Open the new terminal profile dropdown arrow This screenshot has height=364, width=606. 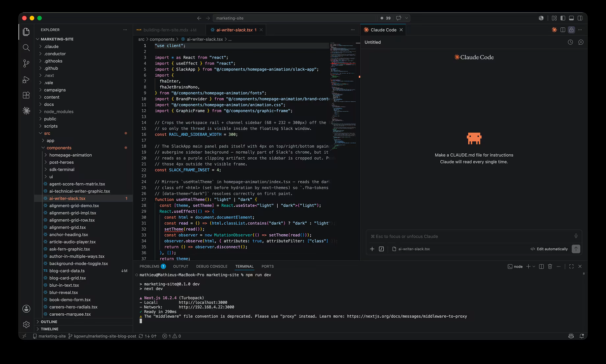click(x=534, y=267)
